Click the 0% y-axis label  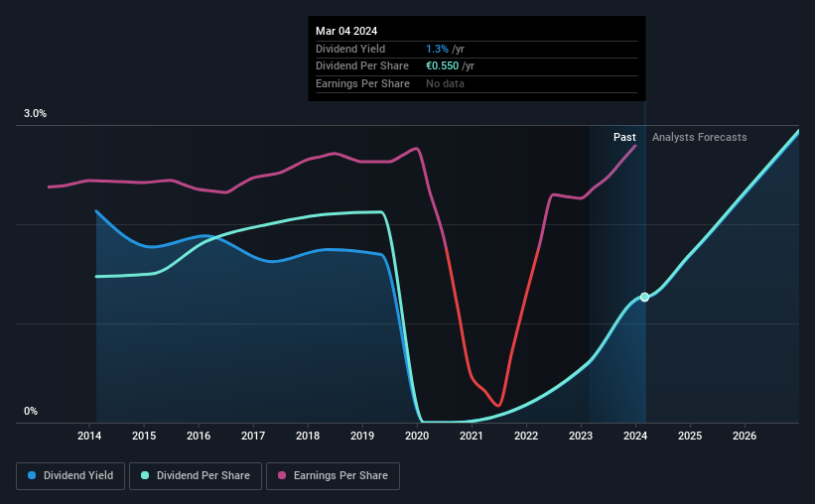click(x=31, y=411)
